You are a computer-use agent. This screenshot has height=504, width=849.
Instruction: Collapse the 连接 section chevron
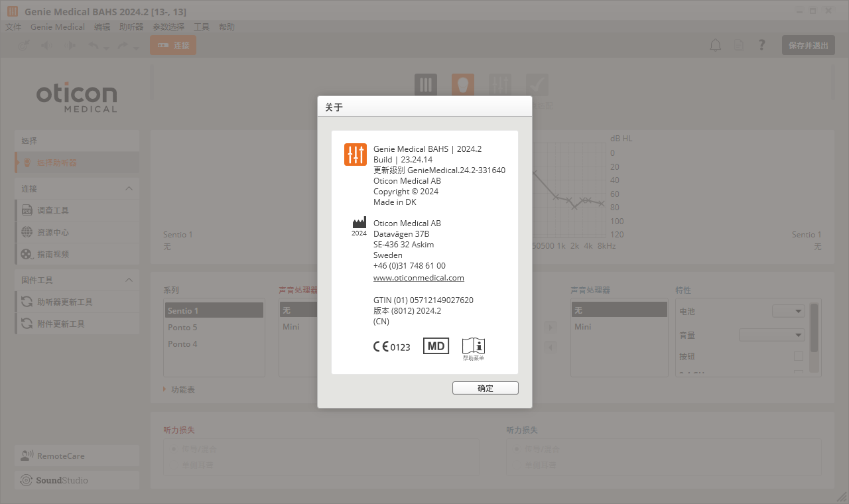tap(129, 188)
